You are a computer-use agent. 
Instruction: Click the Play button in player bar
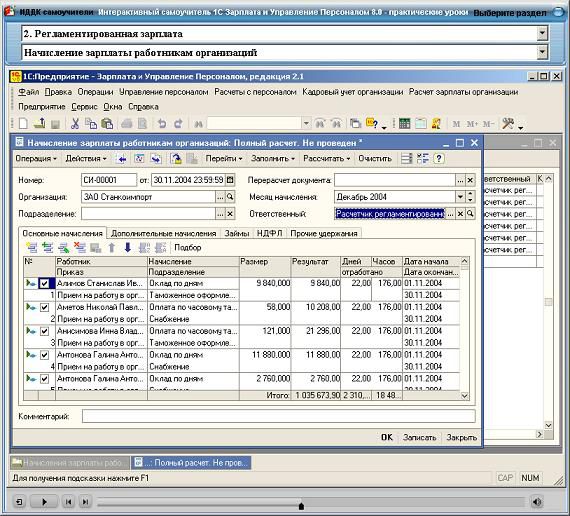44,502
